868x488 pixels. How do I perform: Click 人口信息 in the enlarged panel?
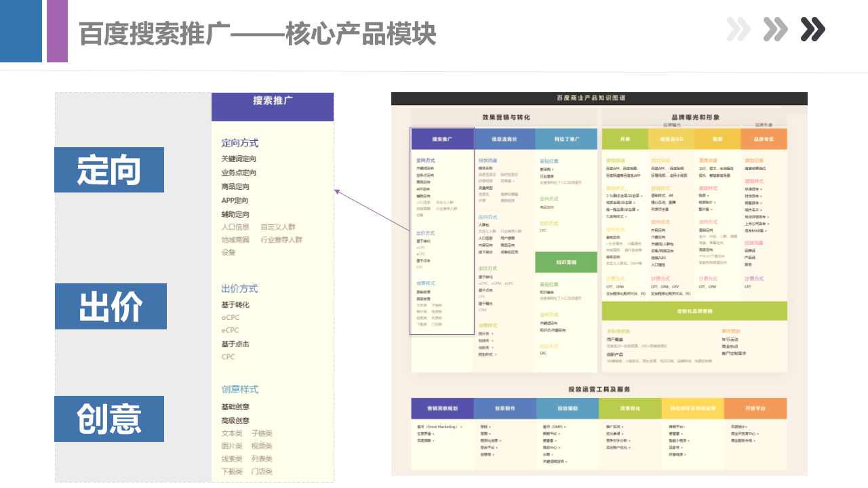(235, 227)
